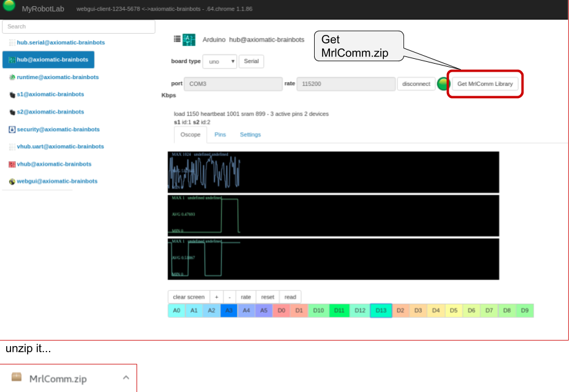The height and width of the screenshot is (392, 570).
Task: Toggle pin D13
Action: point(381,311)
